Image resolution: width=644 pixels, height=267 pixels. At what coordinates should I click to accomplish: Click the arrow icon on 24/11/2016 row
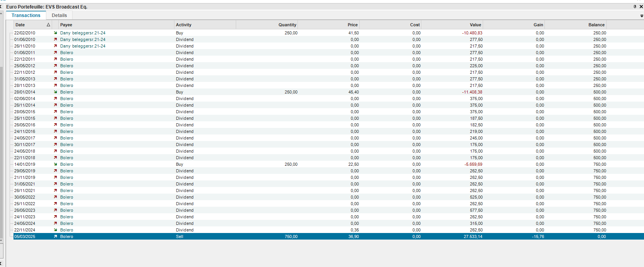point(56,131)
